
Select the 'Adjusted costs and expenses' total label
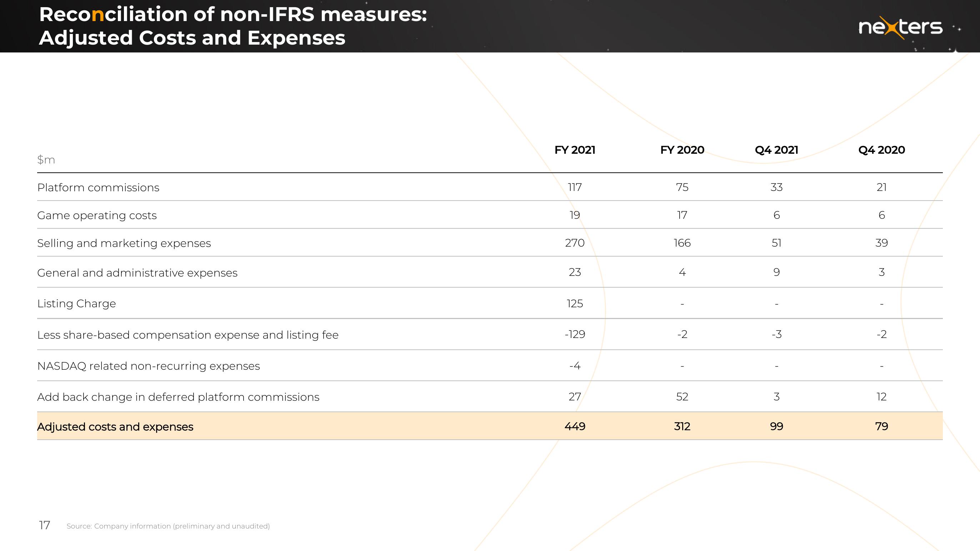[115, 427]
